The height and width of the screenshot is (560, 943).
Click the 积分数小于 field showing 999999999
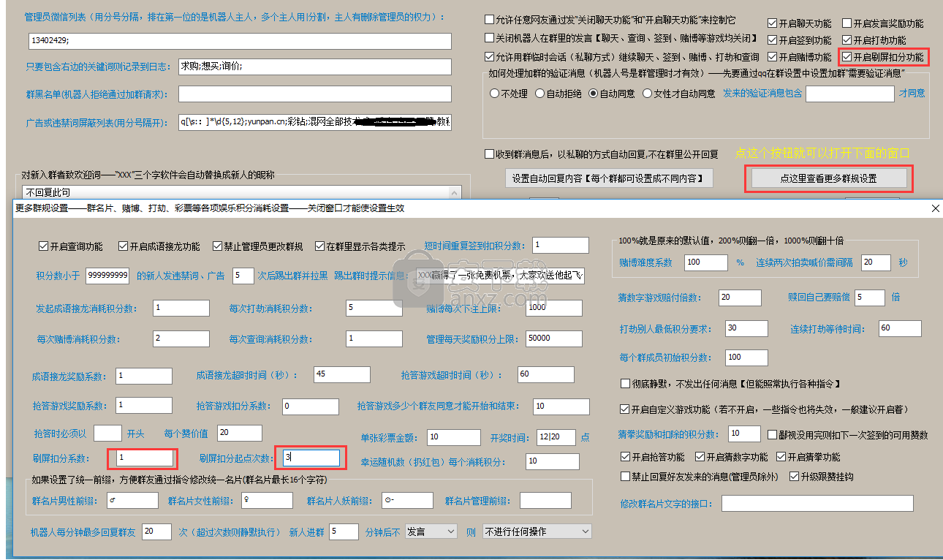coord(107,276)
